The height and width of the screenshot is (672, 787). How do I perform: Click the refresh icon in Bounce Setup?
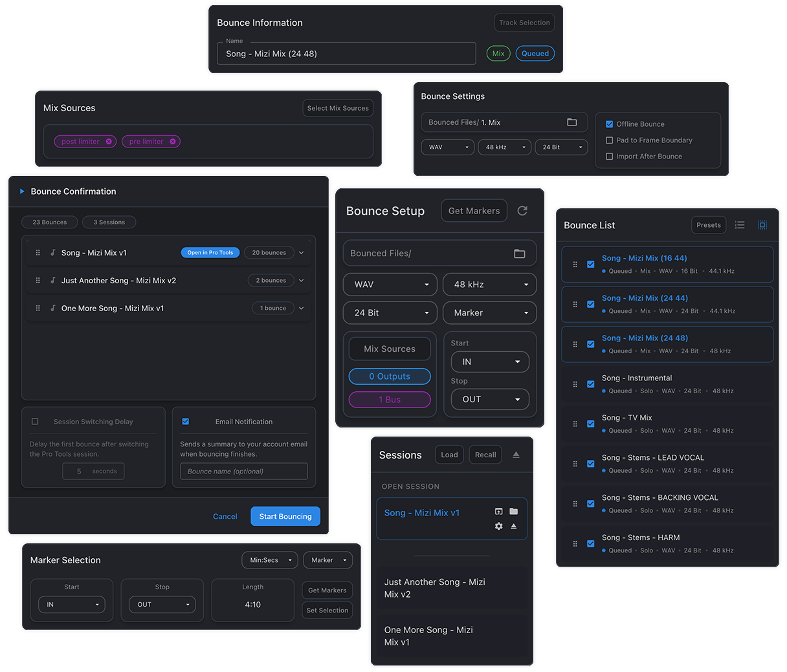click(x=522, y=211)
